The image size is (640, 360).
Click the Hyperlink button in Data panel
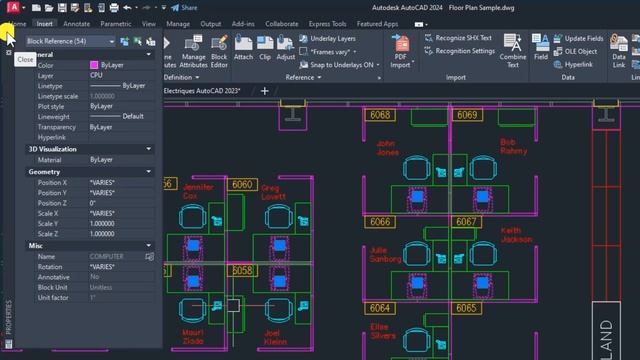pyautogui.click(x=573, y=64)
